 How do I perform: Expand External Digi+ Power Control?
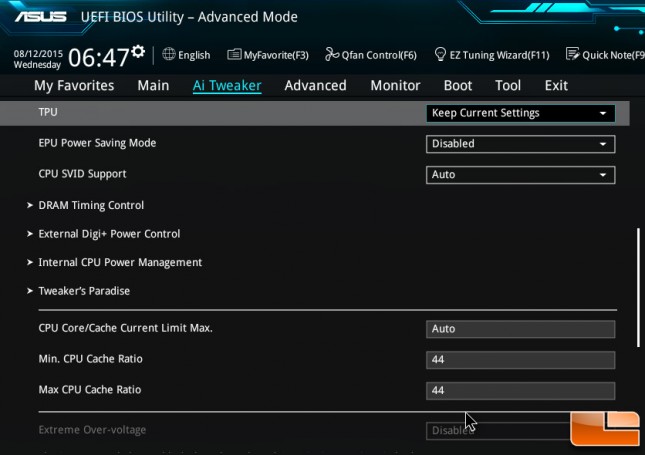[104, 234]
